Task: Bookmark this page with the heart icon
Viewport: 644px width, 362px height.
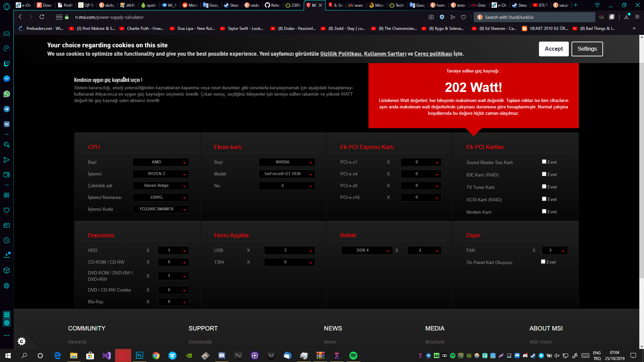Action: (x=463, y=17)
